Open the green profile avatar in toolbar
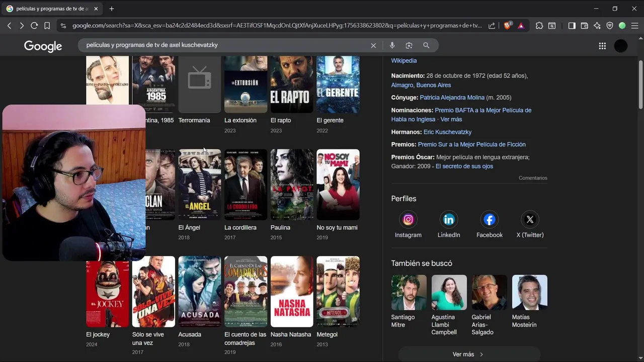This screenshot has height=362, width=644. click(x=622, y=26)
